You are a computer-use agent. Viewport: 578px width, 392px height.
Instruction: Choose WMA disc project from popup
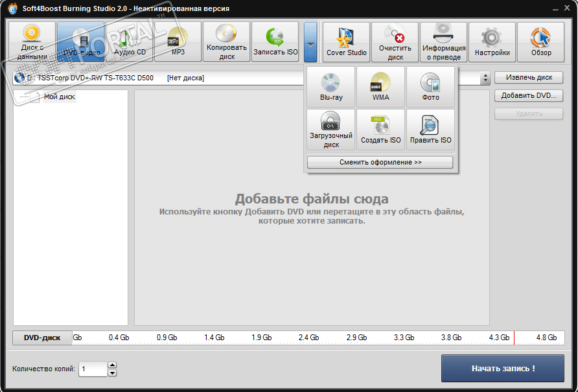pyautogui.click(x=381, y=87)
